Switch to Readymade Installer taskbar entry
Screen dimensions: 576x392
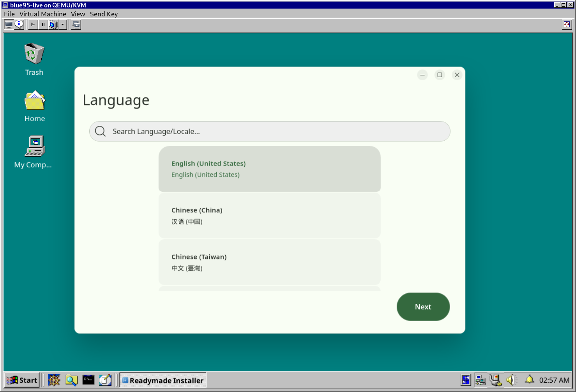pos(163,380)
